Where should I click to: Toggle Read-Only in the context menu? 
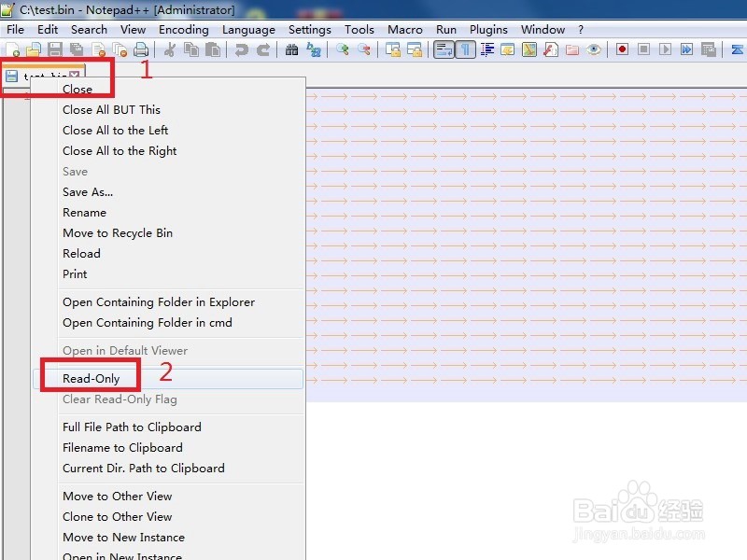pyautogui.click(x=168, y=379)
